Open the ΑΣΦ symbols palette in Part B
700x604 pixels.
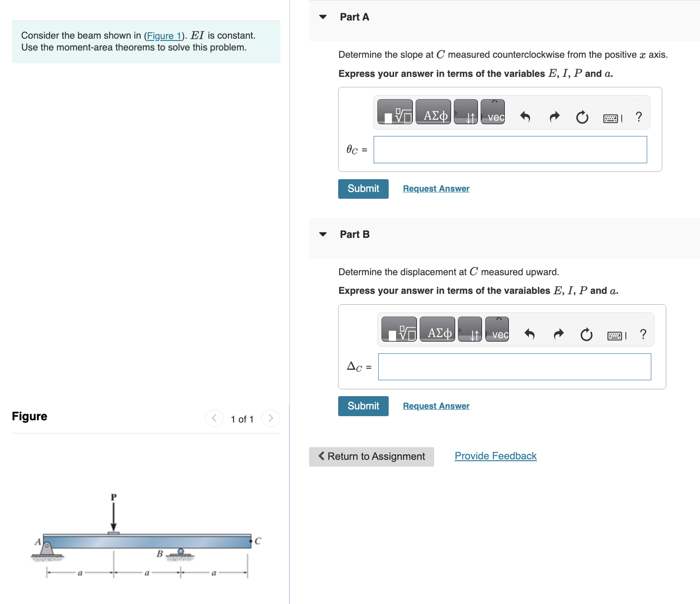437,329
